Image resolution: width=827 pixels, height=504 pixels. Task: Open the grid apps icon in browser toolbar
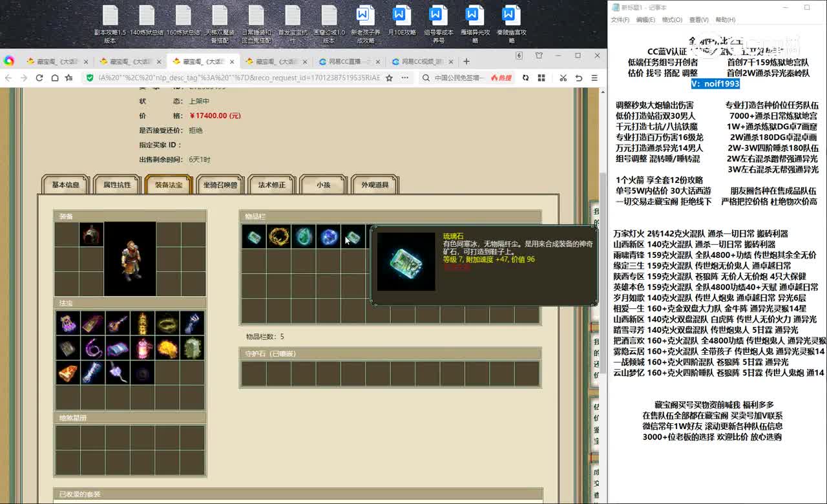(541, 78)
